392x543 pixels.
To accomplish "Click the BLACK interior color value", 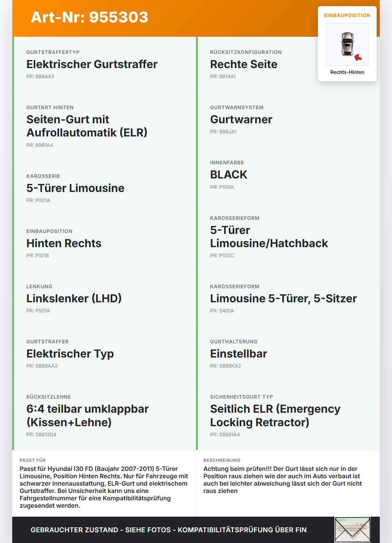I will (x=228, y=175).
